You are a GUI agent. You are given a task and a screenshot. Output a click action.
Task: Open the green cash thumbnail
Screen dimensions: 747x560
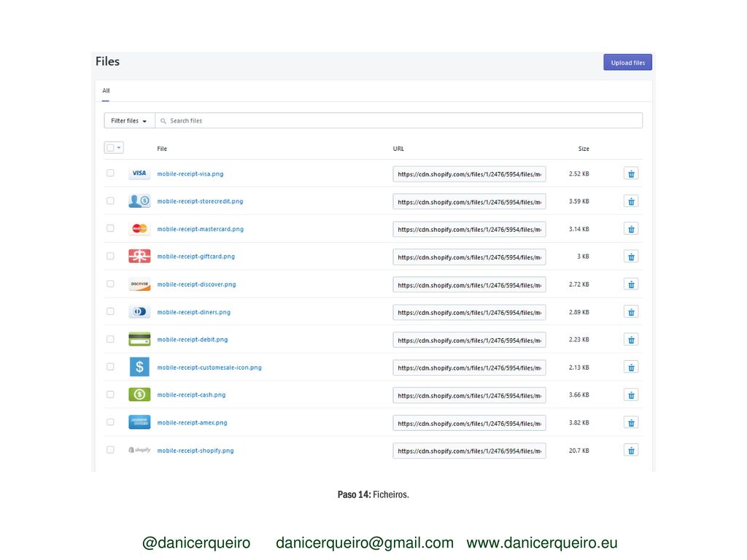coord(139,394)
